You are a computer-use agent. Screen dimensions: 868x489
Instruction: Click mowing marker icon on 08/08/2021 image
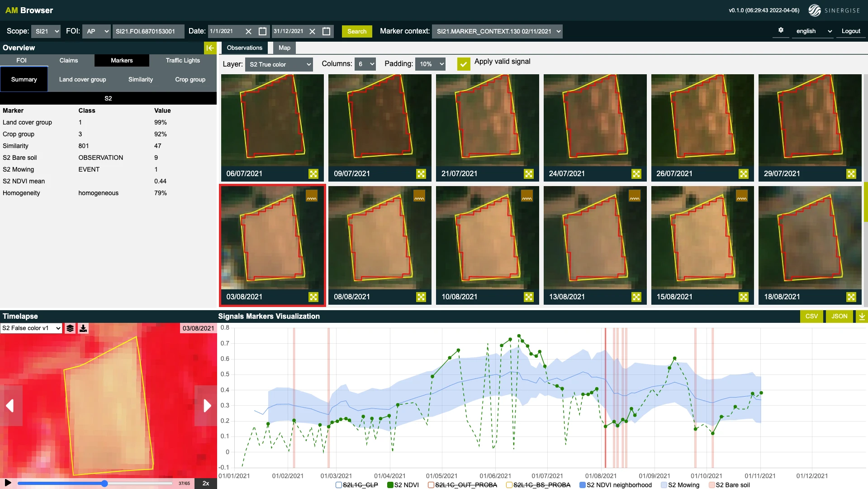point(419,196)
